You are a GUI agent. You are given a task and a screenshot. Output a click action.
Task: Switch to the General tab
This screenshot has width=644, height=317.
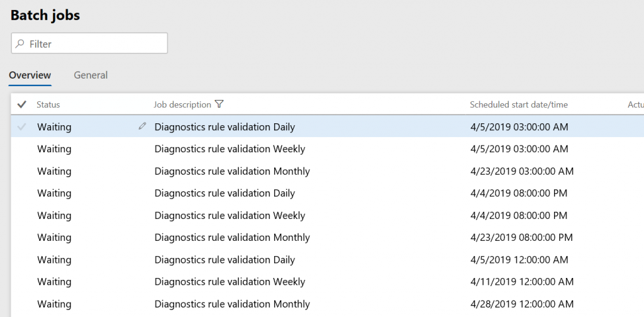click(91, 75)
